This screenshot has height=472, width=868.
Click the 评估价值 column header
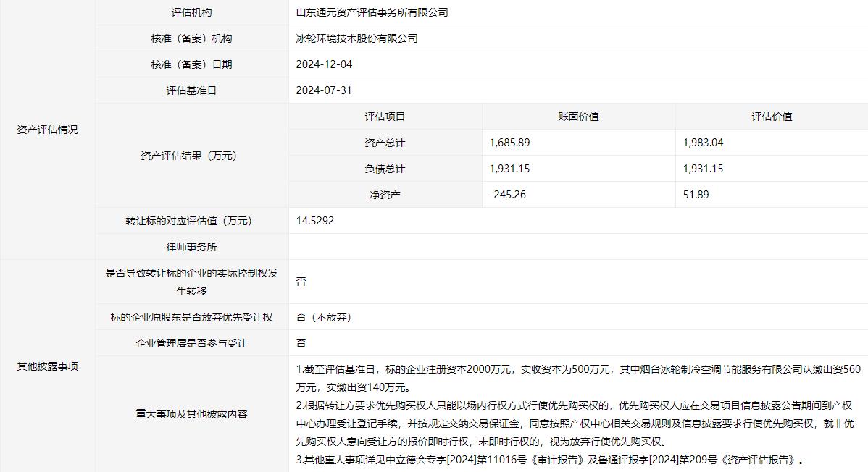[x=772, y=117]
